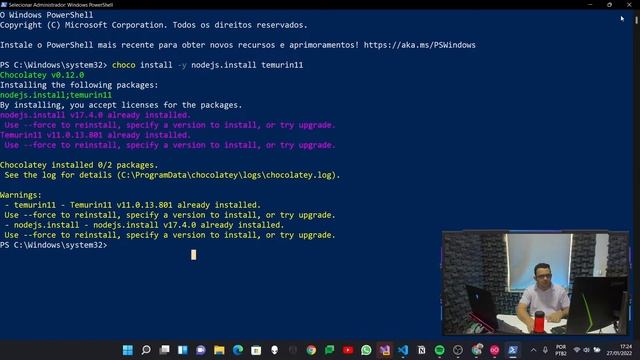Viewport: 640px width, 360px height.
Task: Open the Alienware taskbar icon
Action: tap(274, 350)
